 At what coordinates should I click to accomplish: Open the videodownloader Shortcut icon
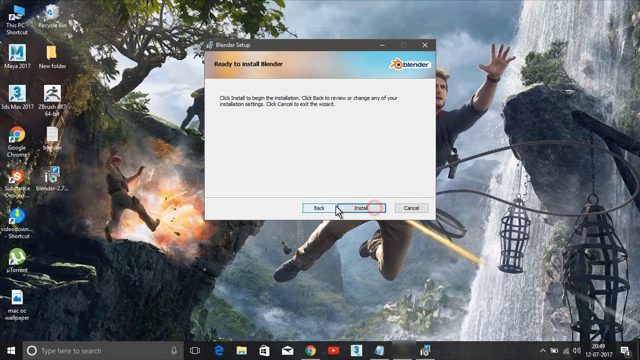tap(17, 223)
